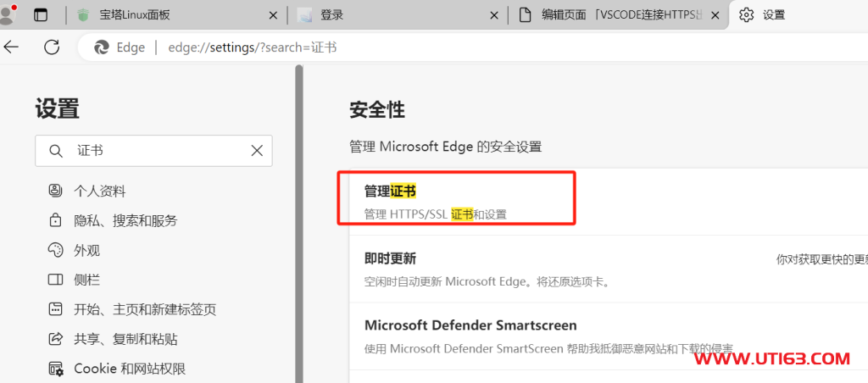Click the icon beside 开始、主页和新建标签页
Screen dimensions: 868x383
tap(55, 308)
